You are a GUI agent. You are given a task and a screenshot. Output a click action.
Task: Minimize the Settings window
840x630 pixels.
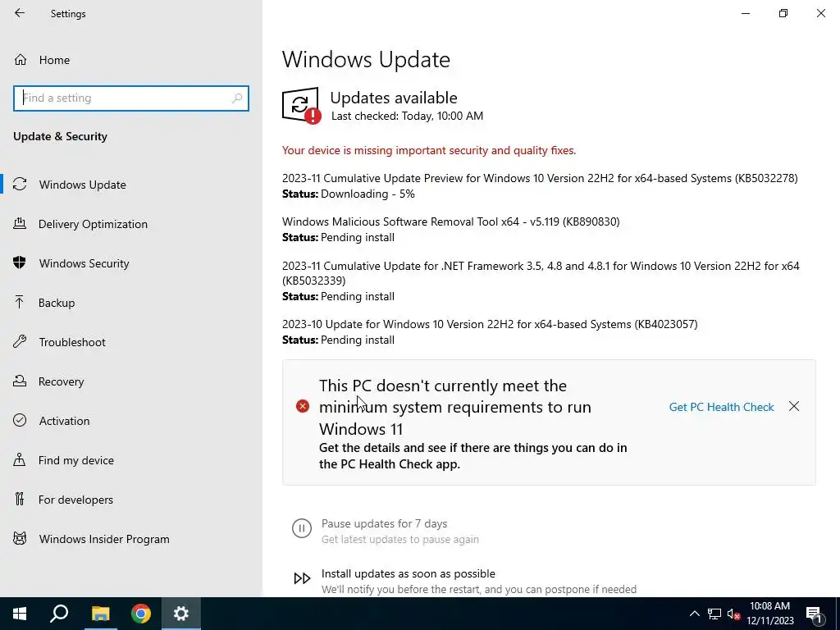(x=746, y=13)
